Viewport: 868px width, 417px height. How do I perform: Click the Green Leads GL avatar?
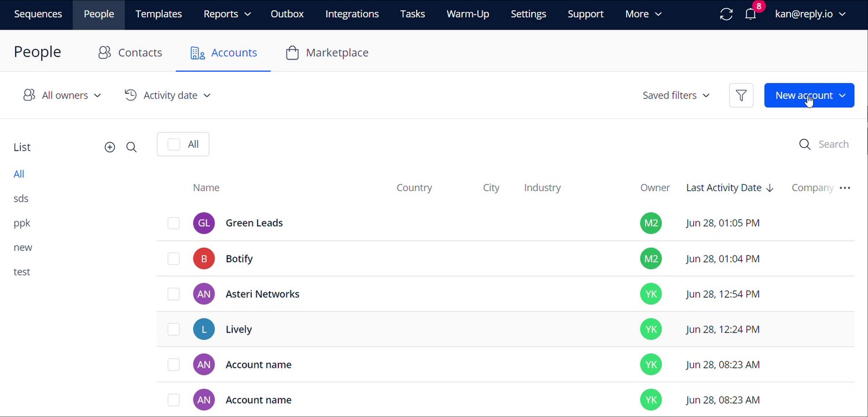click(204, 223)
